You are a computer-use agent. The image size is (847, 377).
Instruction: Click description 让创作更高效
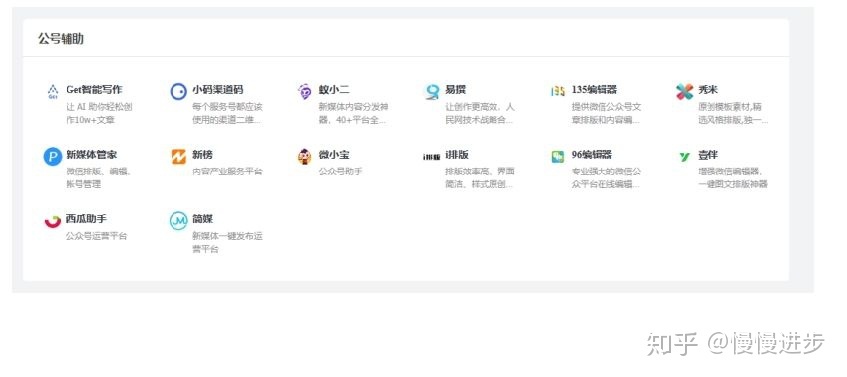click(x=480, y=113)
